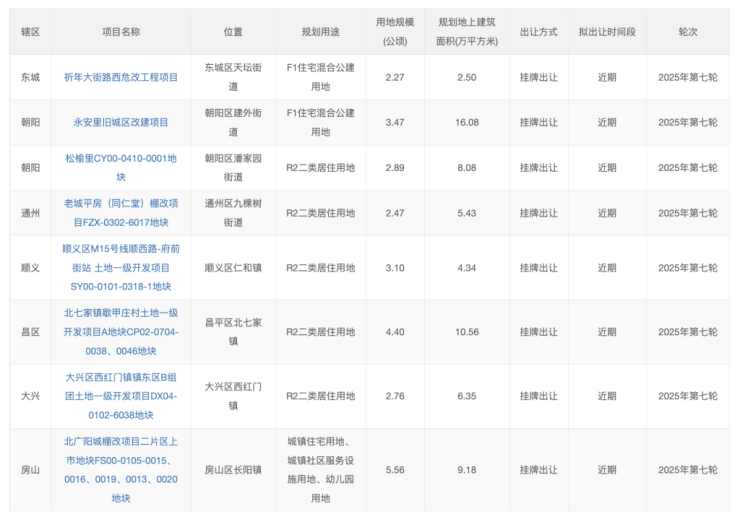Select the 拟出让时间段 column header
Image resolution: width=740 pixels, height=522 pixels.
(x=607, y=31)
